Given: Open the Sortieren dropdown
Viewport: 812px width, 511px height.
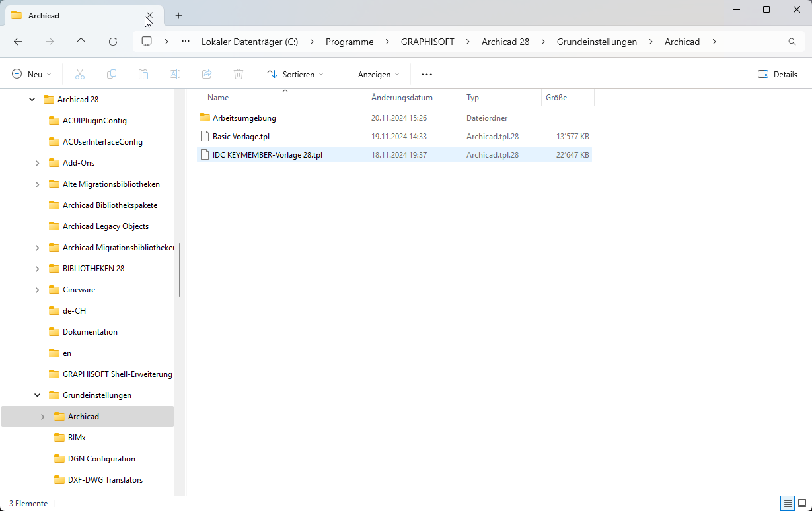Looking at the screenshot, I should (295, 75).
